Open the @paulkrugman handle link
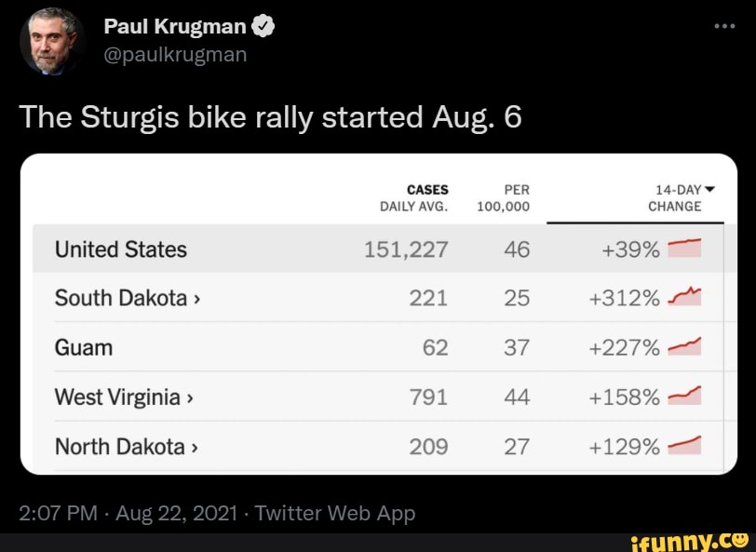The width and height of the screenshot is (756, 552). [175, 54]
